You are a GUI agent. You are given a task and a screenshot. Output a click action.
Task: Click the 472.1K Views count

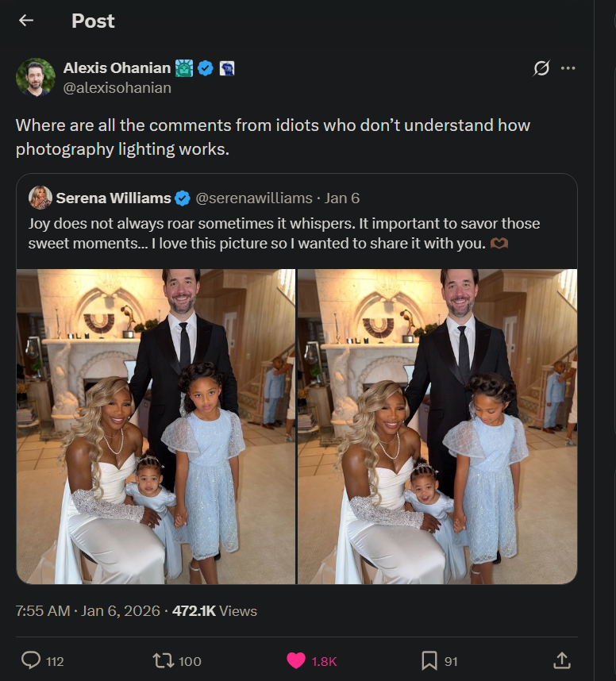pyautogui.click(x=214, y=611)
